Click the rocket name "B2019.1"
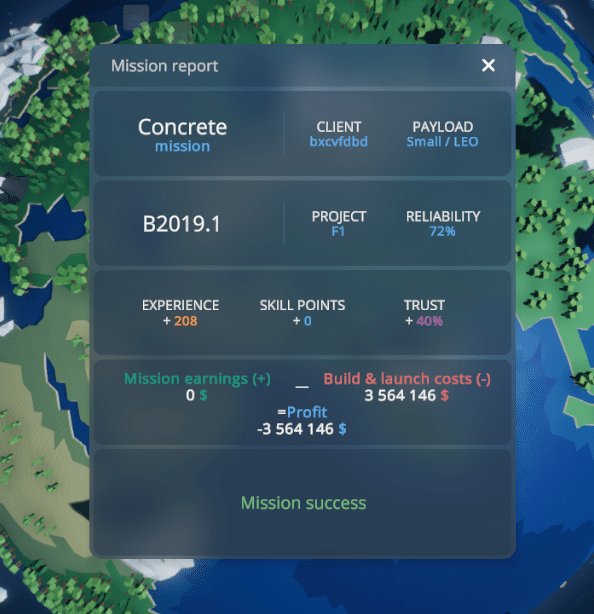 pos(182,224)
